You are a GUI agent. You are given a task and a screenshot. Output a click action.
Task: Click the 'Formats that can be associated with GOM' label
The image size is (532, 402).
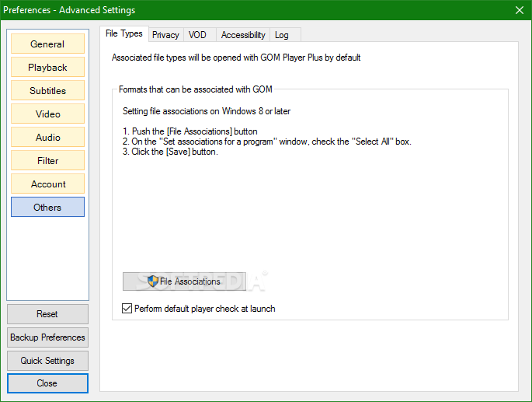(x=196, y=89)
